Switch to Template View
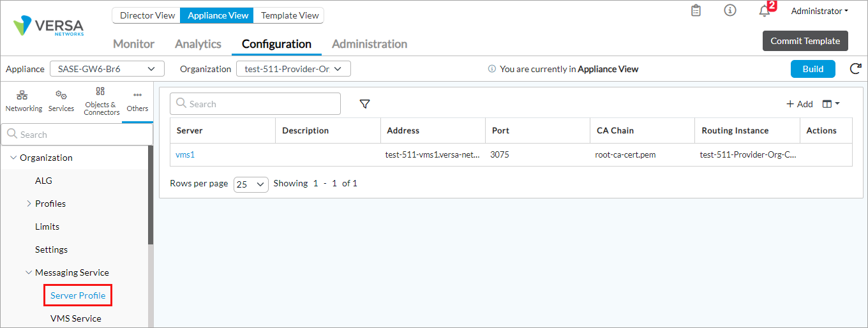The height and width of the screenshot is (328, 868). coord(289,15)
